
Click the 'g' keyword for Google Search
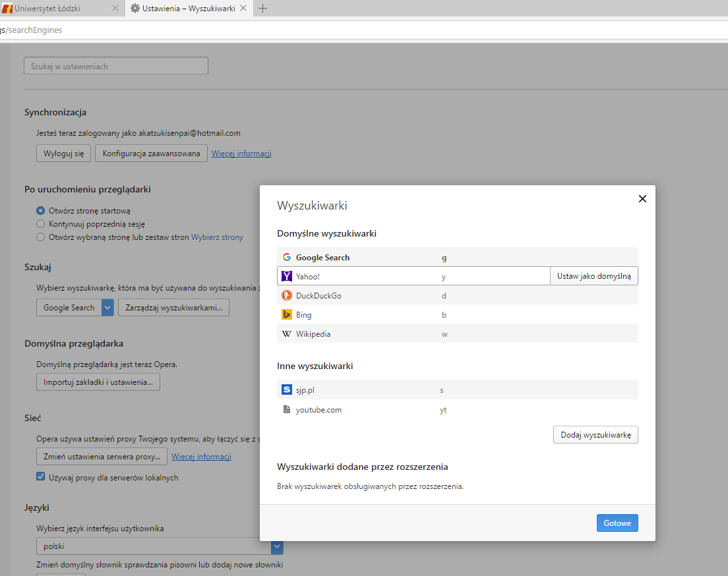click(x=444, y=258)
